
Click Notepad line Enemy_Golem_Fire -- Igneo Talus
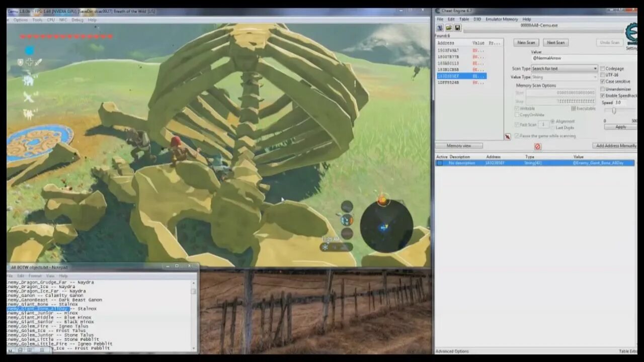coord(47,326)
